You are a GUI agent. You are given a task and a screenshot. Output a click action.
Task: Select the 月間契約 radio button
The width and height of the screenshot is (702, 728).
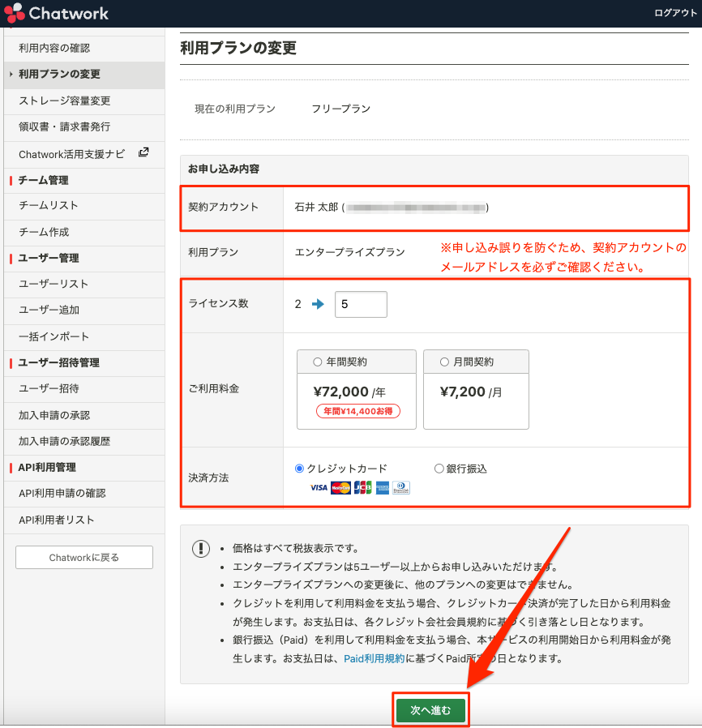pos(444,362)
